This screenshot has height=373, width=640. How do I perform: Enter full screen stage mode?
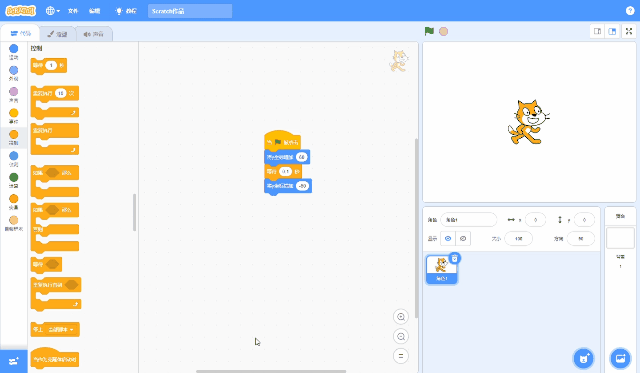pos(629,31)
